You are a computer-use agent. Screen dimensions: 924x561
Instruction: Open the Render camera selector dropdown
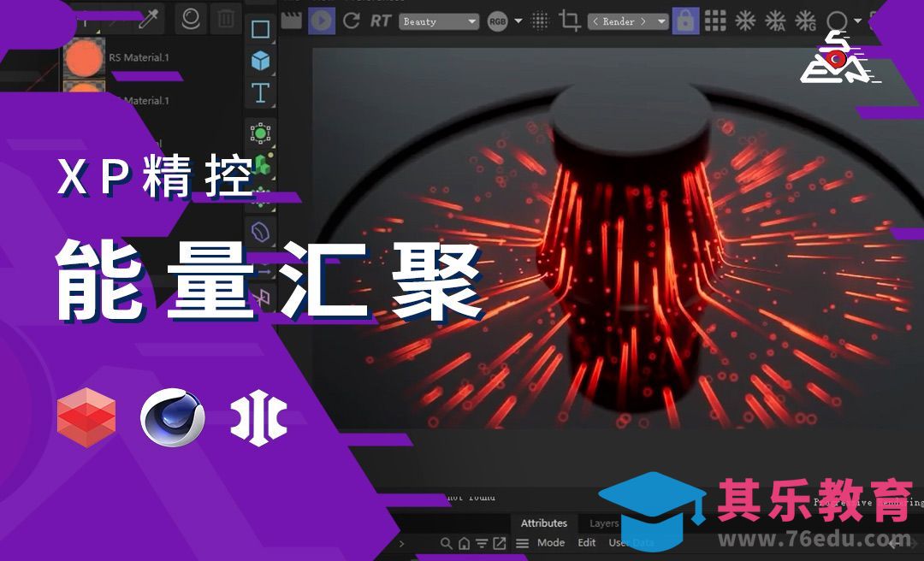627,21
